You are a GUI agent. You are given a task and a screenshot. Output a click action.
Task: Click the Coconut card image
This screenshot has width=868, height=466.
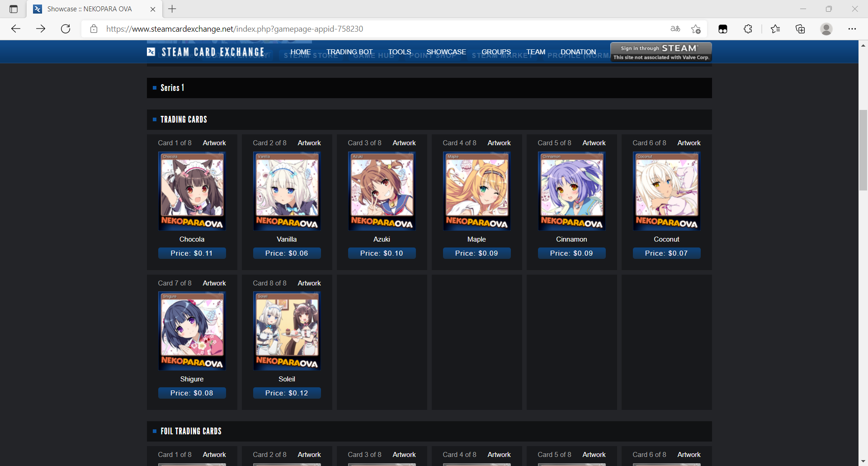667,191
